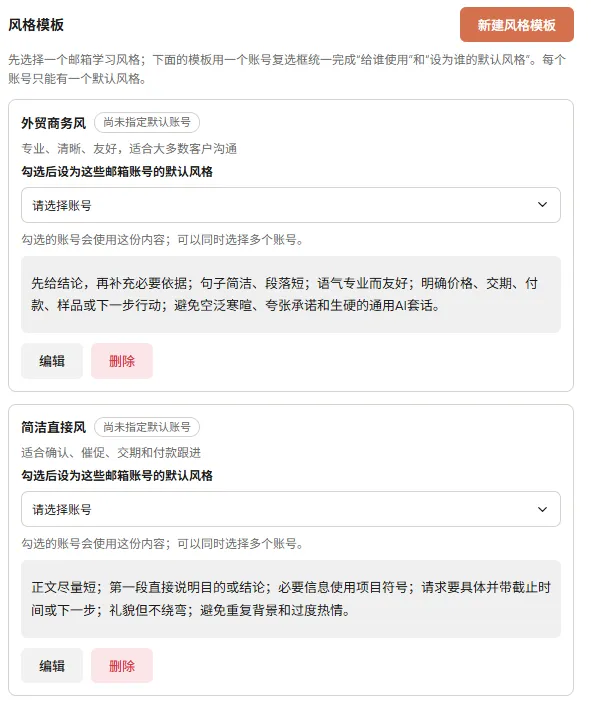Expand the chevron in 简洁直接风 account selector
This screenshot has height=708, width=591.
click(x=542, y=509)
